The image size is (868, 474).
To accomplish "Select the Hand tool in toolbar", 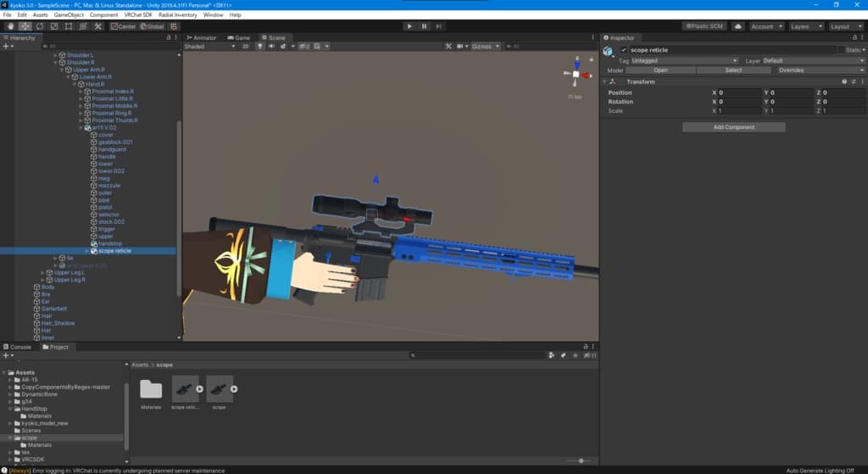I will [10, 26].
